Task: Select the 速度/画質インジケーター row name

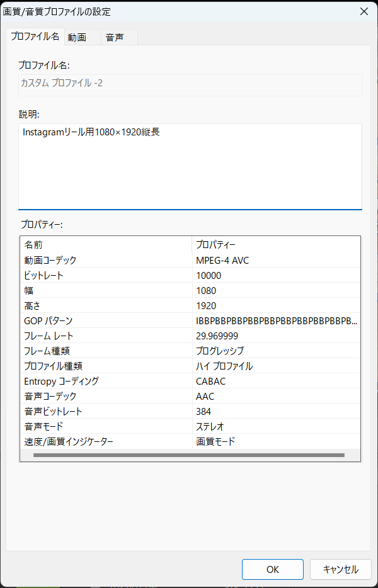Action: coord(68,441)
